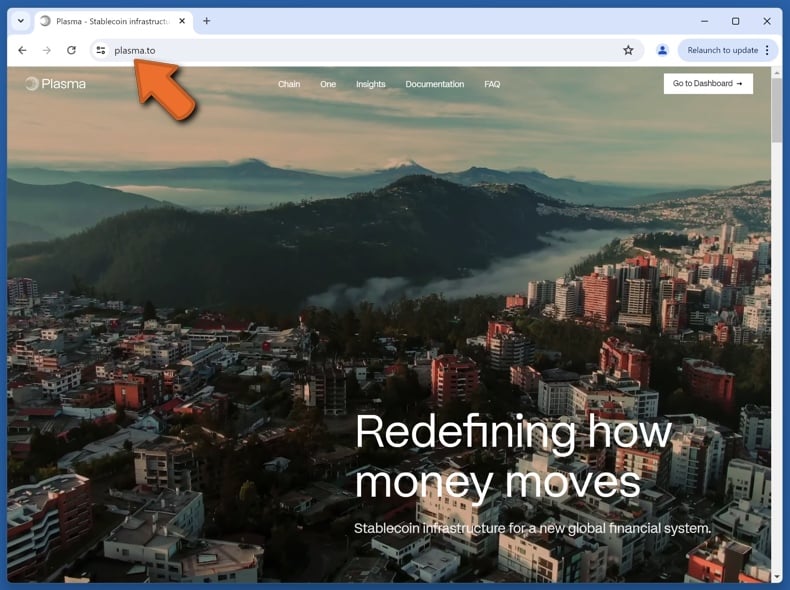790x590 pixels.
Task: Select the Plasma Stablecoin infrastructure tab
Action: [x=113, y=21]
